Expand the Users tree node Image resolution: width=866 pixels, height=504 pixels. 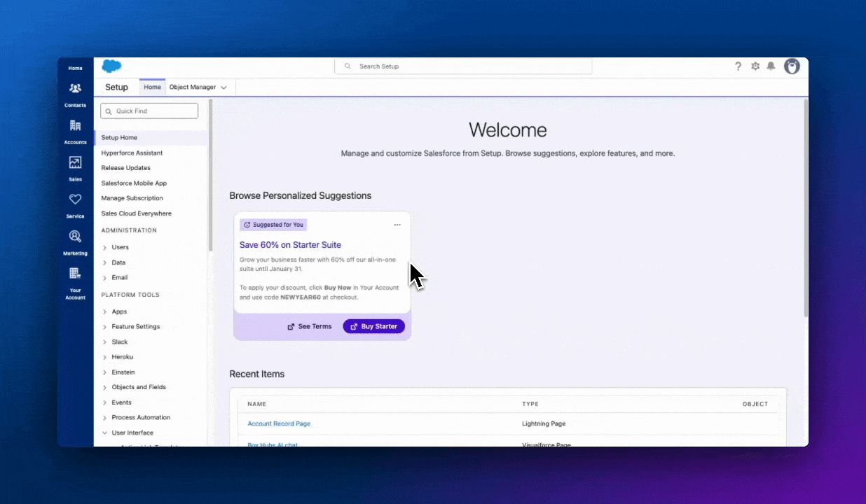point(104,248)
